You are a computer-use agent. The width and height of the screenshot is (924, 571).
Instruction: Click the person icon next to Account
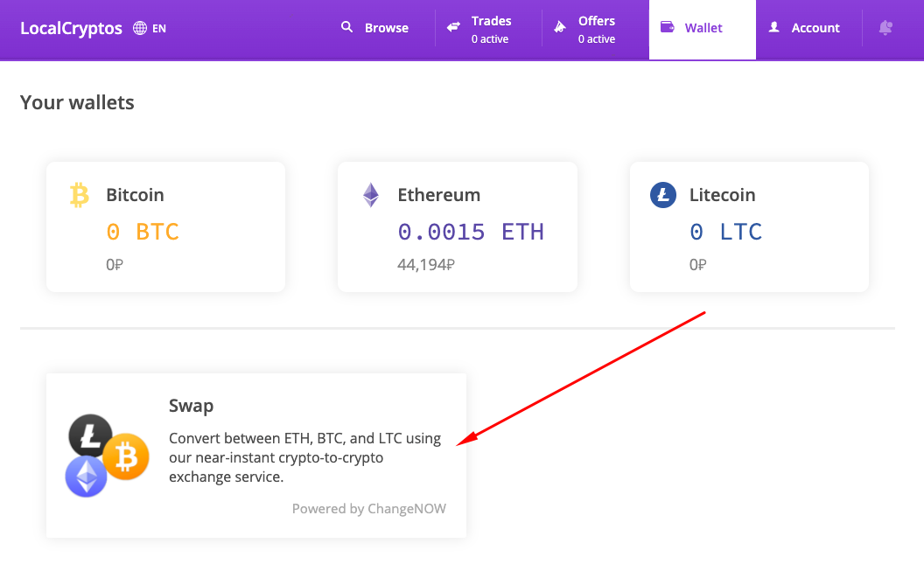[x=773, y=27]
